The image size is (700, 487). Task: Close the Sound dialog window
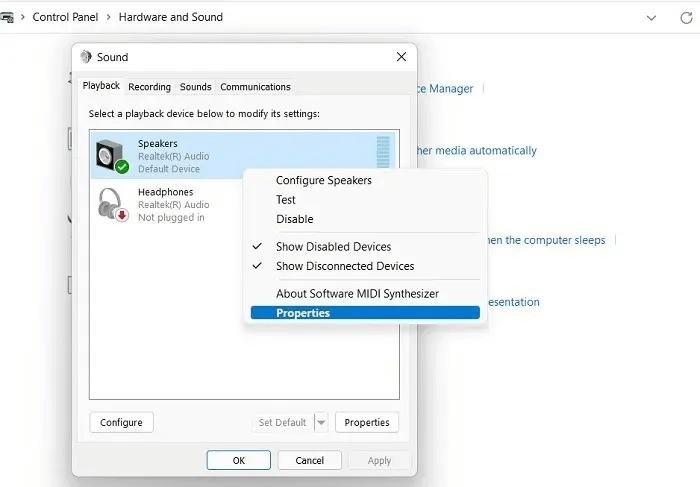[x=401, y=57]
